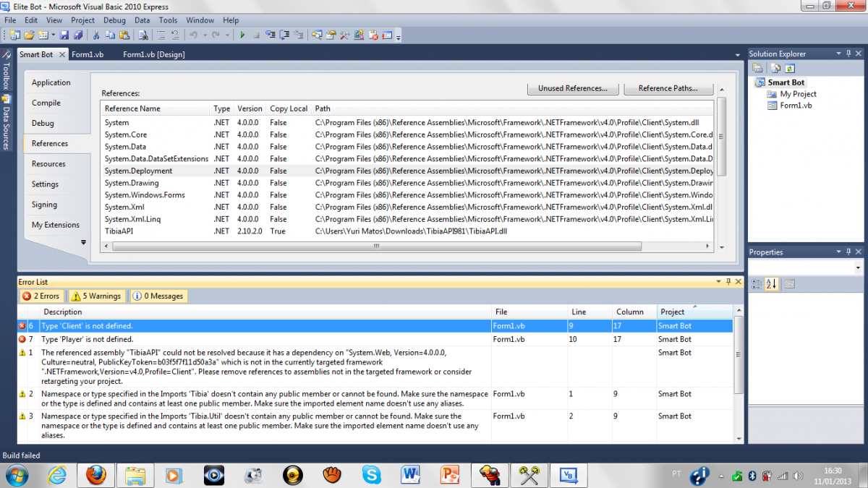Open the Data Sources side tab
The image size is (868, 488).
click(7, 123)
